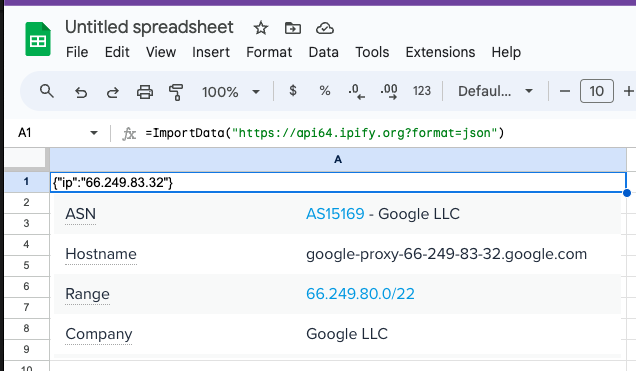Open the Insert menu

click(211, 52)
